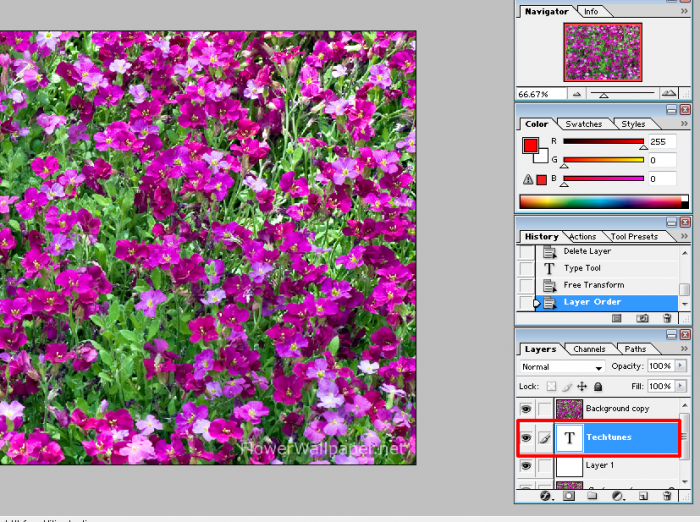Viewport: 700px width, 522px height.
Task: Hide Layer 1 using eye icon
Action: (526, 466)
